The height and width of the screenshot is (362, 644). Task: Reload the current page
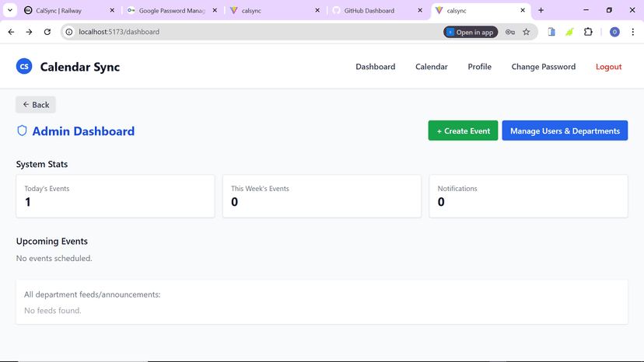(47, 32)
